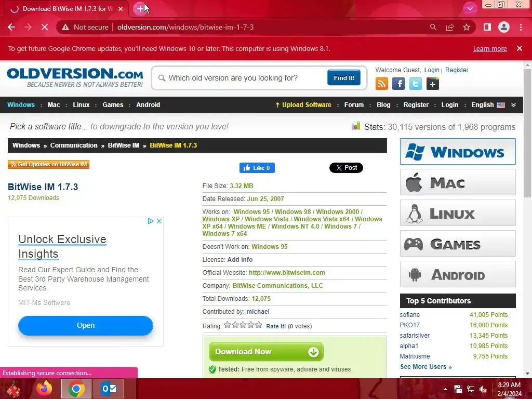Screen dimensions: 532x399
Task: Go to the OldVersion.com logo home
Action: (75, 78)
